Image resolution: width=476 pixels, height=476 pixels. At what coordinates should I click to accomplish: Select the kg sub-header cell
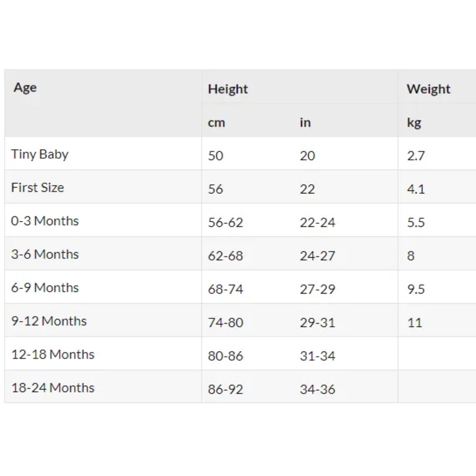pos(414,123)
